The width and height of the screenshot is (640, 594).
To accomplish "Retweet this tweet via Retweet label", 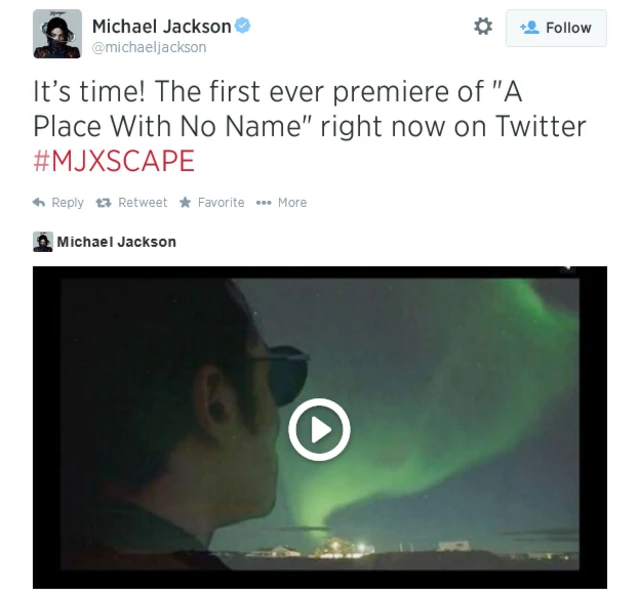I will tap(142, 202).
